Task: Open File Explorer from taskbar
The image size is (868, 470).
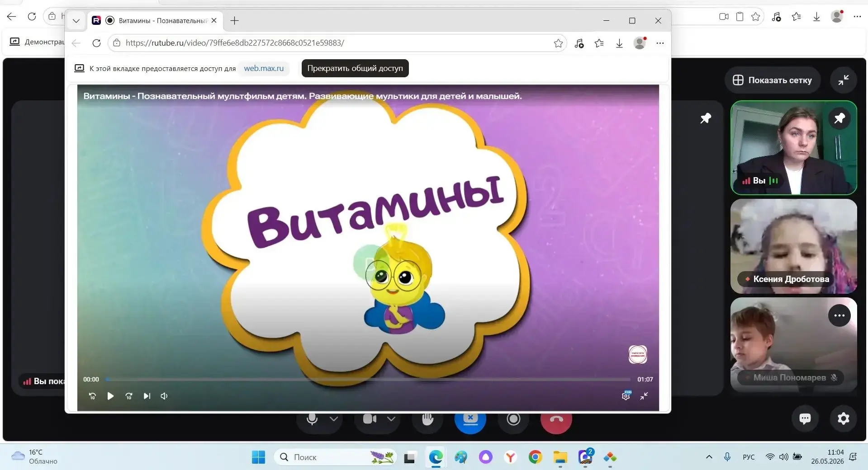Action: pos(560,457)
